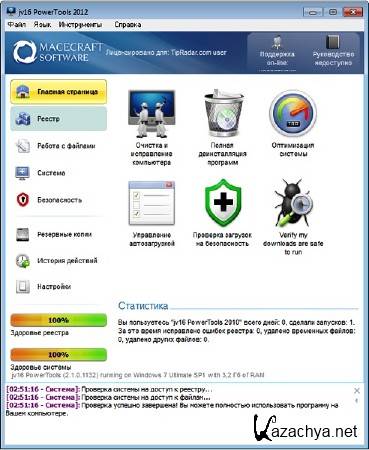The image size is (369, 450).
Task: Click Полная деинсталляция программ caption
Action: (x=222, y=154)
